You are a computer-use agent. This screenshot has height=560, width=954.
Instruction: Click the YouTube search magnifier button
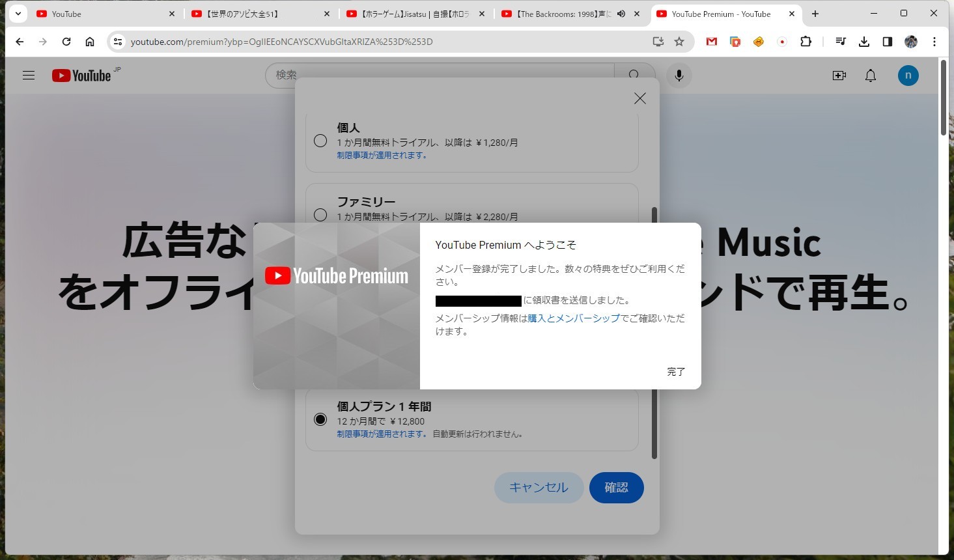click(634, 74)
